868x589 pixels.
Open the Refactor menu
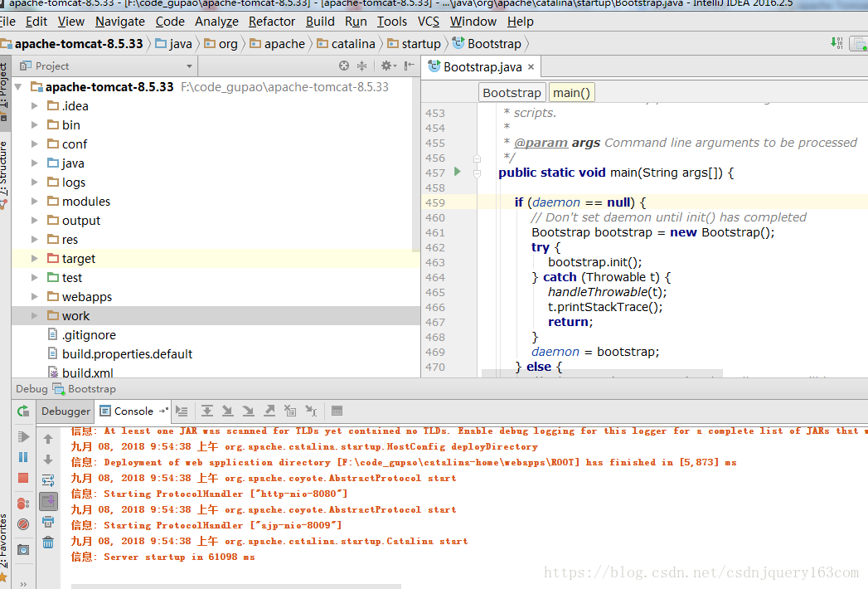tap(272, 22)
